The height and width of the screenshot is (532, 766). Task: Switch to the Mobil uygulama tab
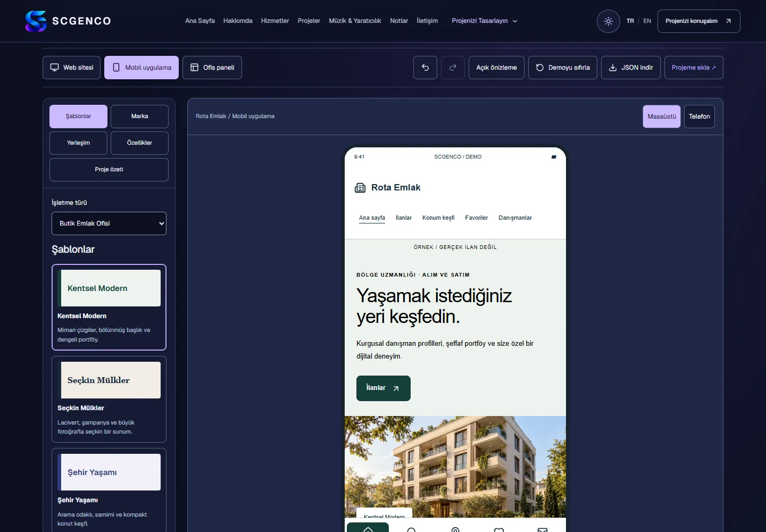pos(141,68)
